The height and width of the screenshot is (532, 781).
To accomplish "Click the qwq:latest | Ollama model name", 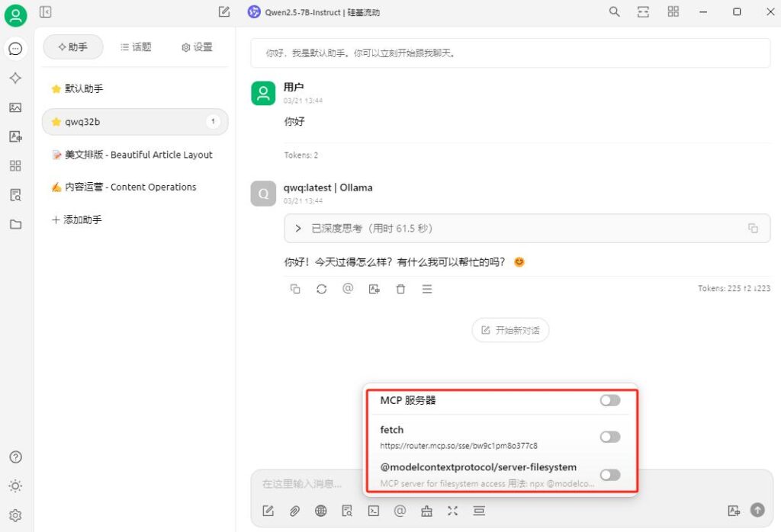I will (328, 187).
